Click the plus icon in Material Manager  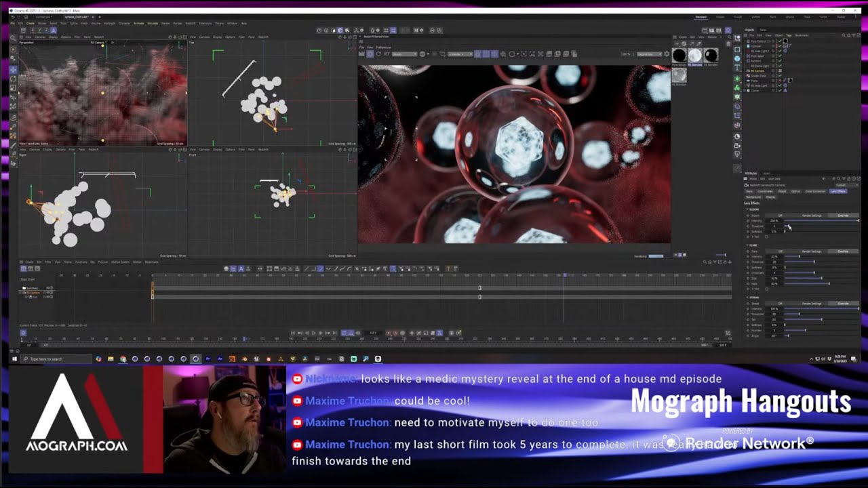(x=677, y=43)
